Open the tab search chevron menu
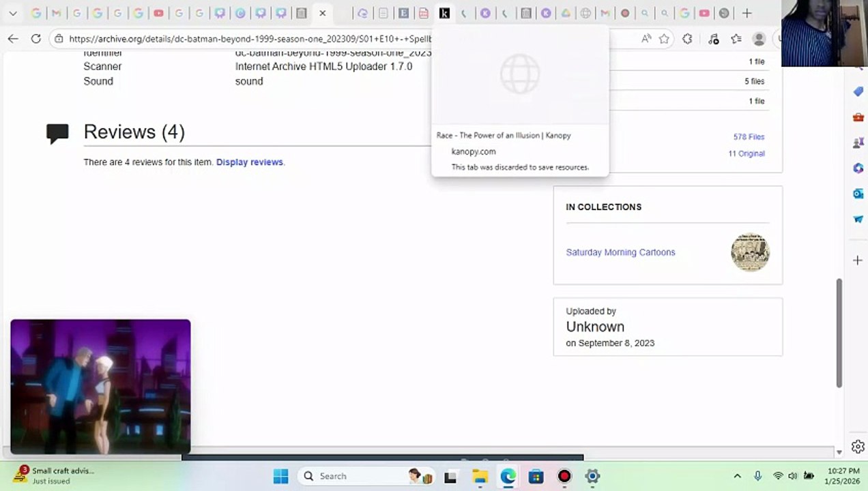The image size is (868, 491). 12,13
